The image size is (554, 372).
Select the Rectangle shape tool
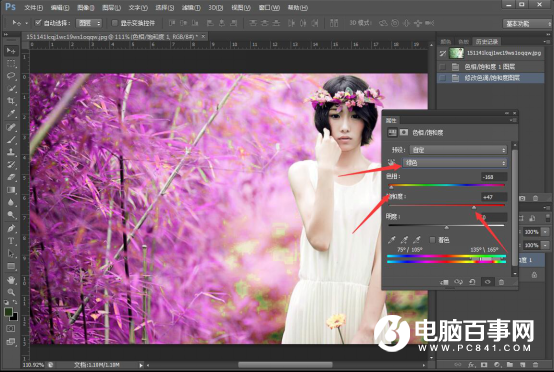(x=11, y=266)
